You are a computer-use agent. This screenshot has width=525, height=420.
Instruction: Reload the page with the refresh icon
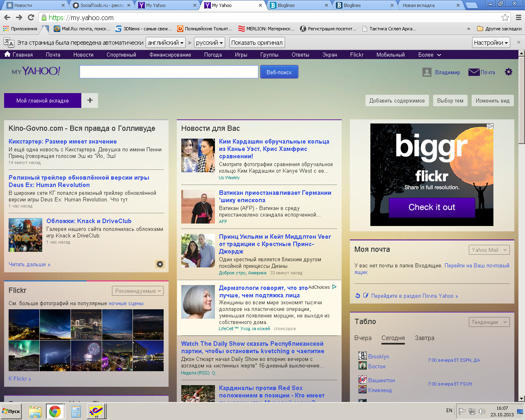(31, 18)
